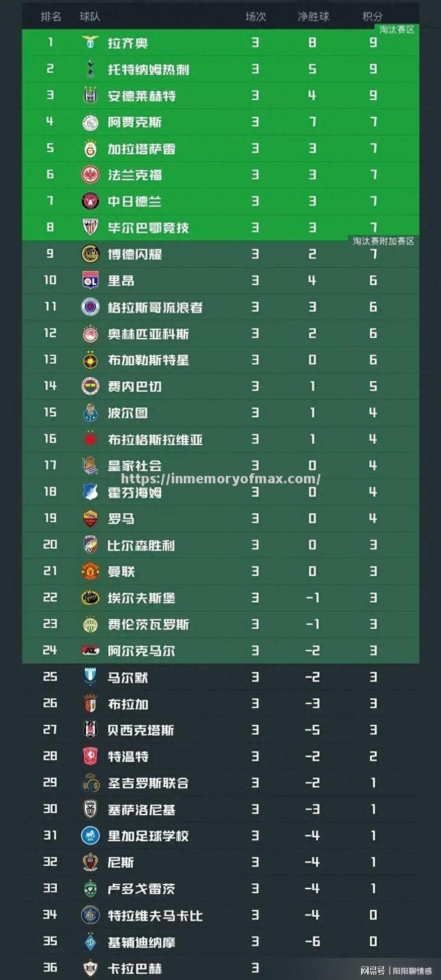Click the Dynamo Kyiv crest icon
This screenshot has height=980, width=441.
pos(90,942)
